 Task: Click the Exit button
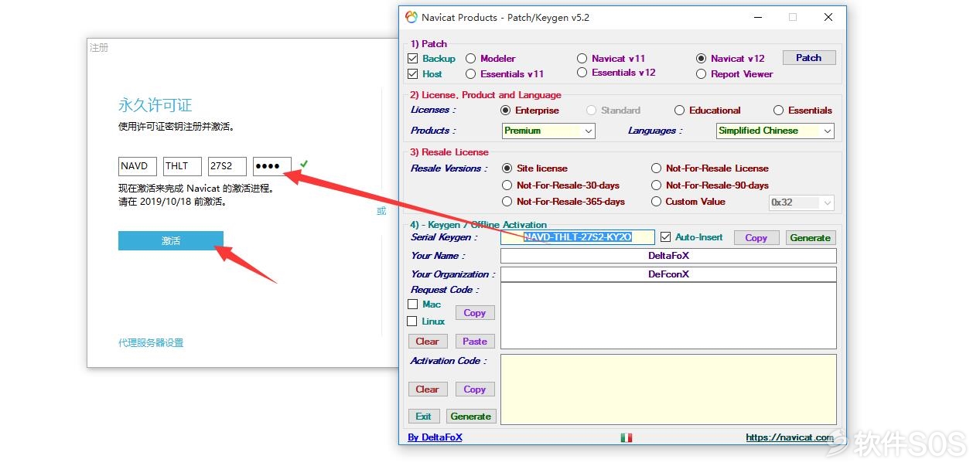(x=424, y=416)
